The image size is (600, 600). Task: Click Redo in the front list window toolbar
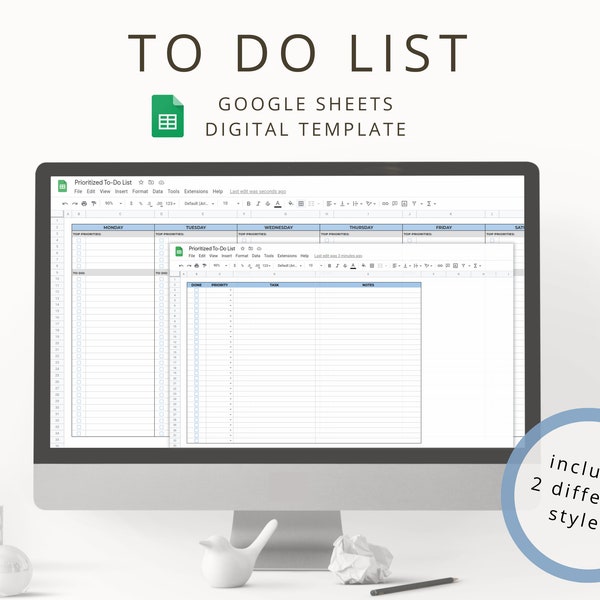pyautogui.click(x=189, y=266)
